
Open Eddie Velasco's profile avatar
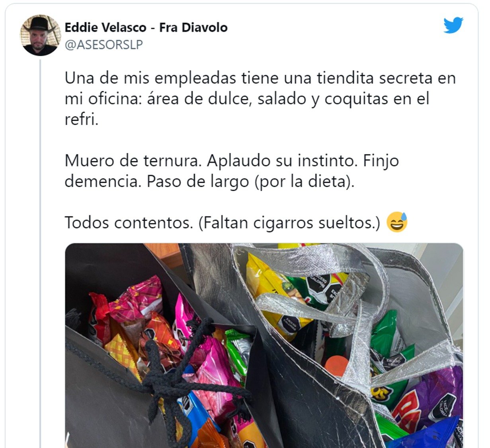coord(39,35)
